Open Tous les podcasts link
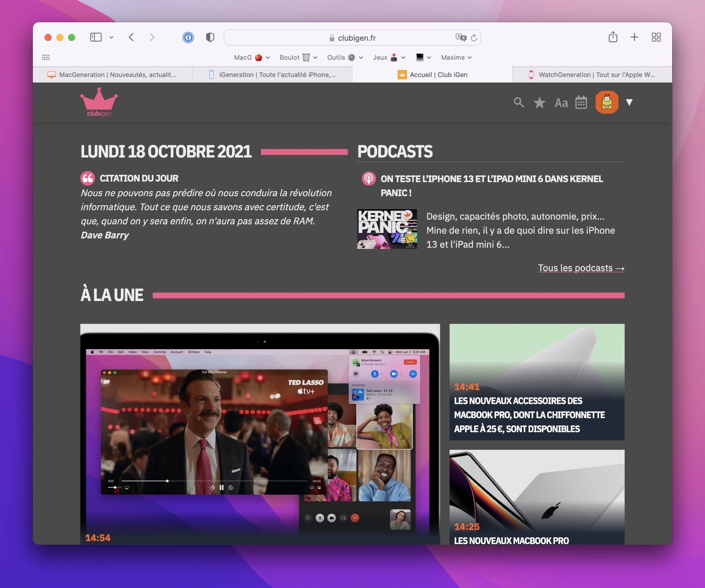This screenshot has width=705, height=588. click(581, 268)
